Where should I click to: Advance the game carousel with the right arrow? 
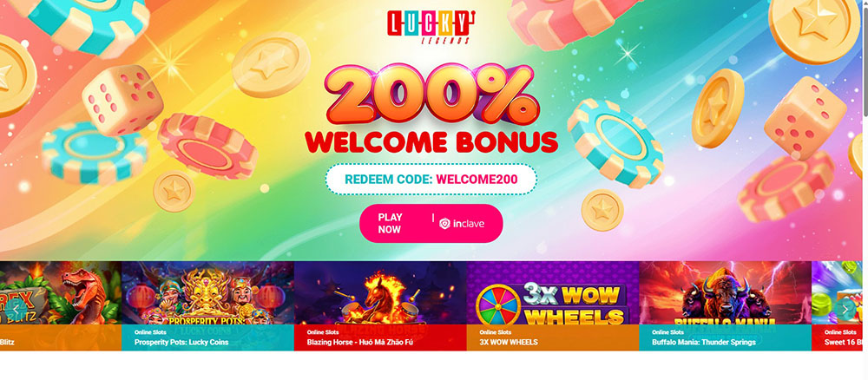(x=845, y=309)
